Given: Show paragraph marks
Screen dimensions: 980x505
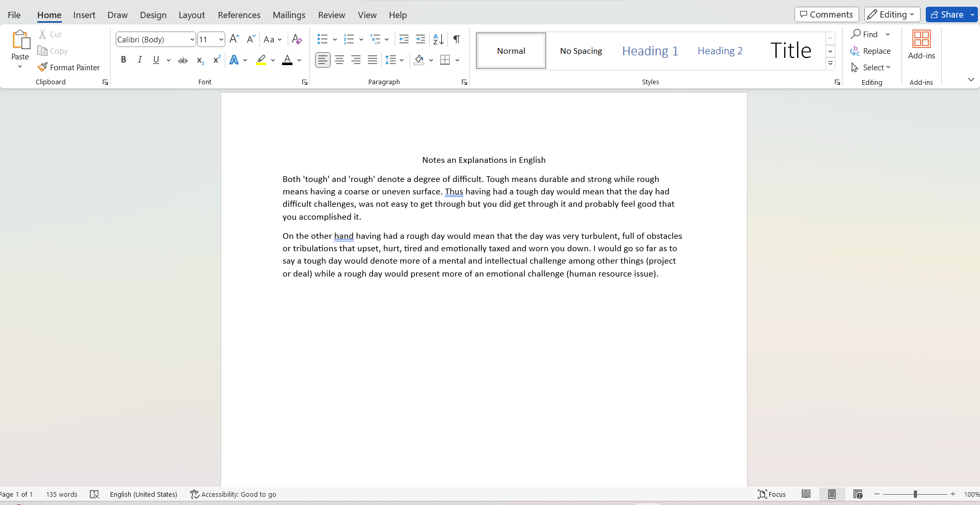Looking at the screenshot, I should click(456, 39).
